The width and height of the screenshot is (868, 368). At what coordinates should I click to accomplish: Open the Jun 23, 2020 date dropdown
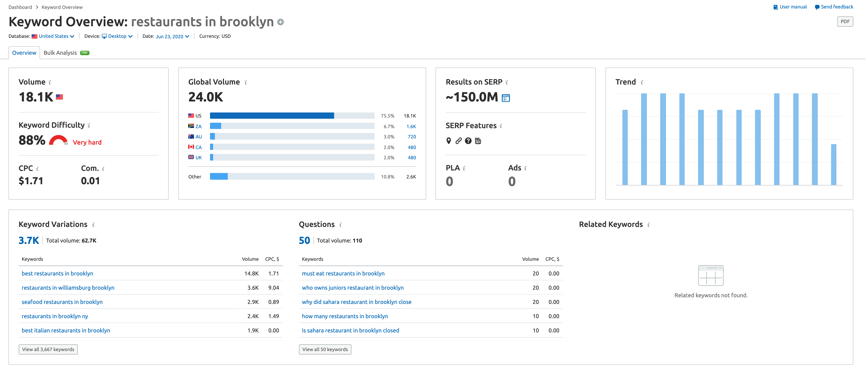(x=172, y=36)
